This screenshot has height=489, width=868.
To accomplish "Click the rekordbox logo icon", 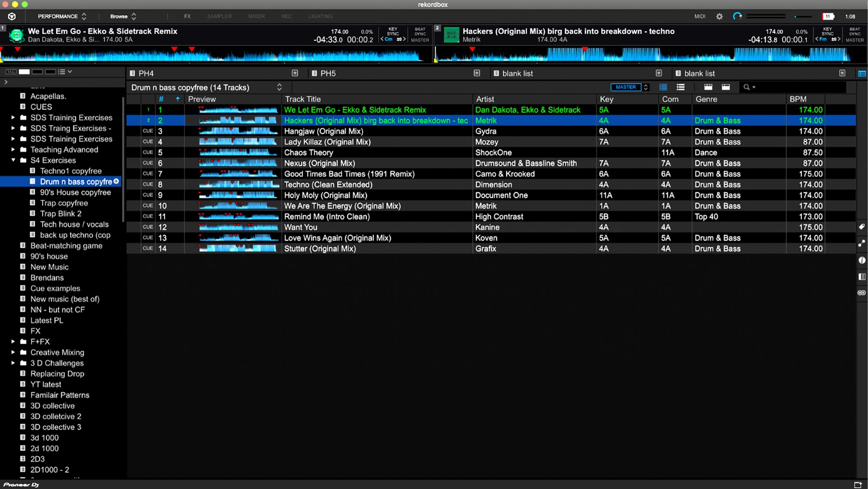I will [12, 16].
